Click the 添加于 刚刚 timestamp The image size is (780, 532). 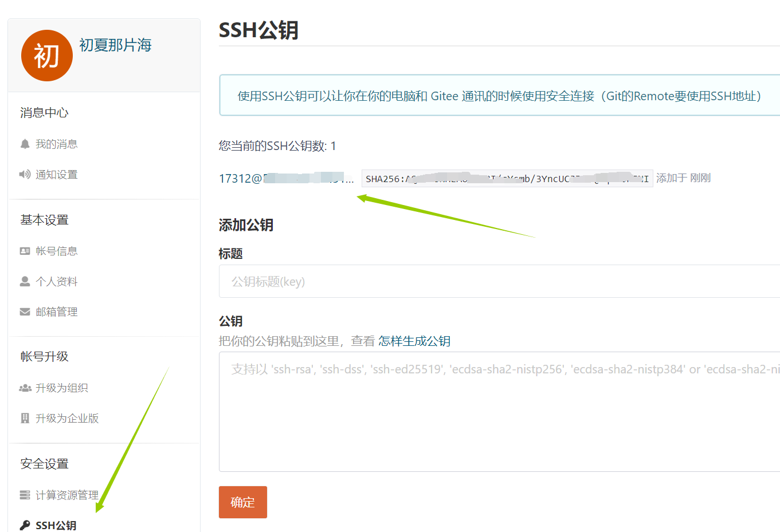click(x=683, y=178)
